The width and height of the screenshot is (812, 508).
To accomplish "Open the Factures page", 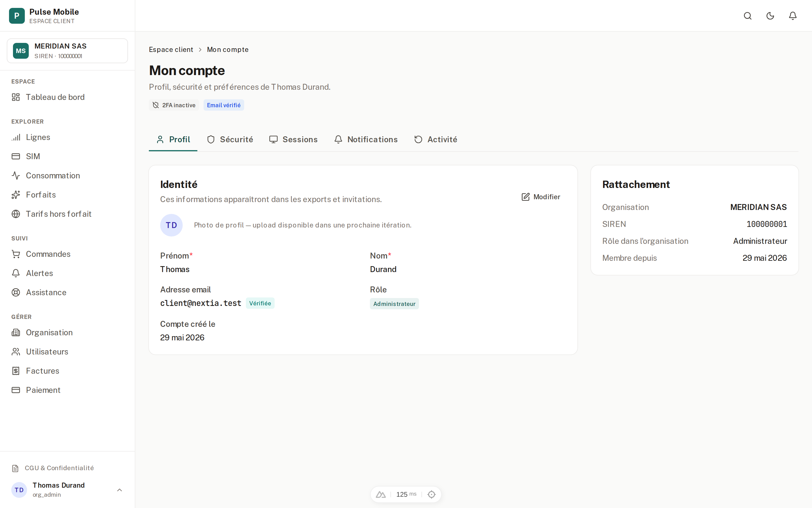I will tap(67, 371).
